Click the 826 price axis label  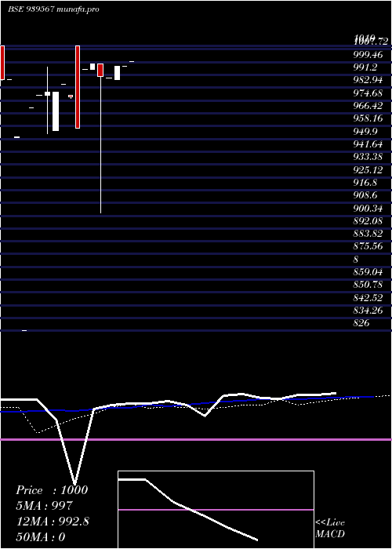click(361, 323)
